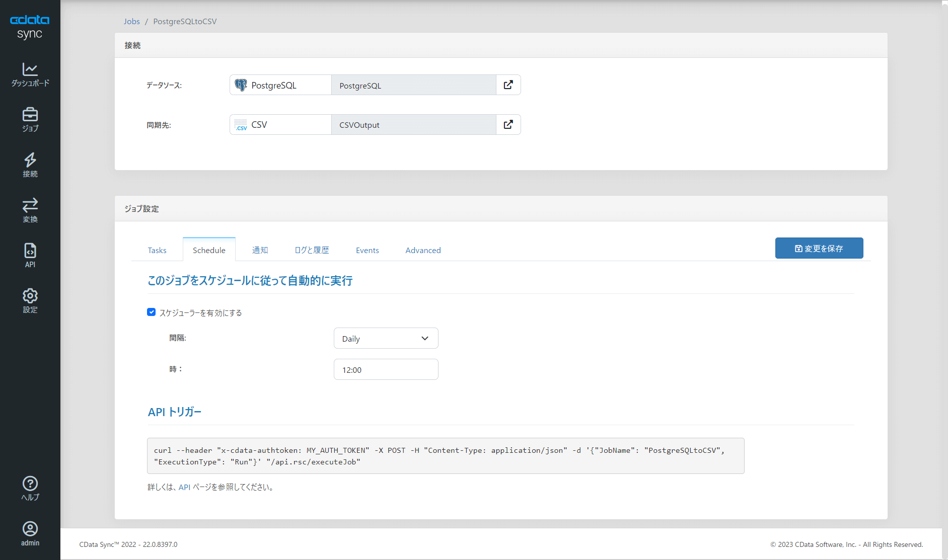Click the 同期先: label
This screenshot has width=948, height=560.
[159, 125]
